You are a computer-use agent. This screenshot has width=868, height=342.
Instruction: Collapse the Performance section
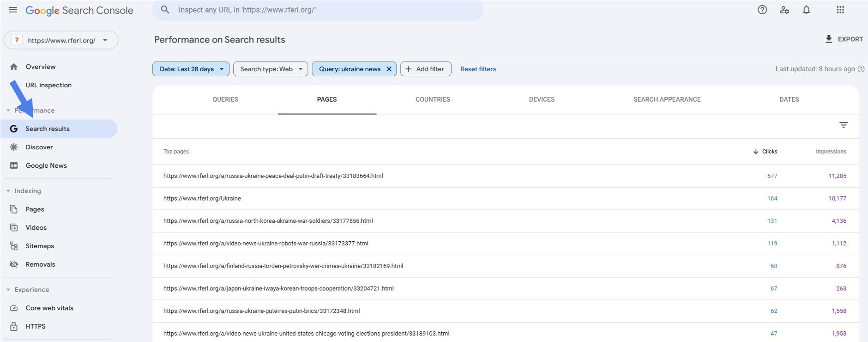coord(8,110)
